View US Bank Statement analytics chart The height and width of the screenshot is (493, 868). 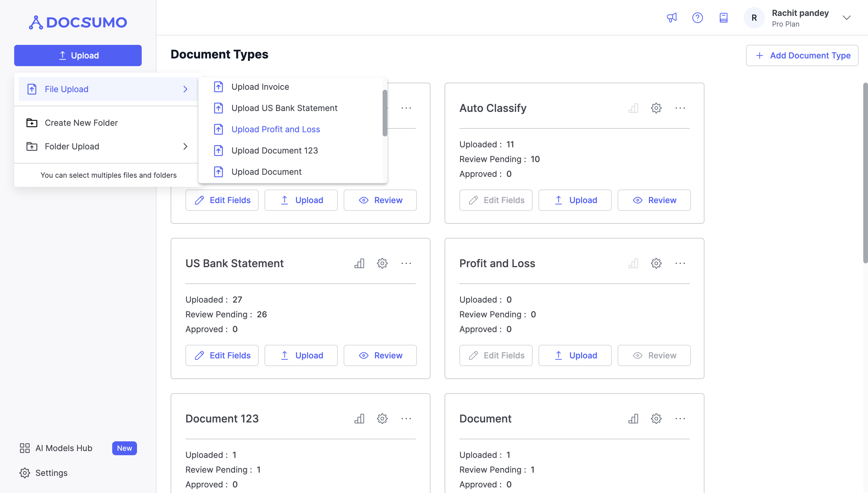click(x=359, y=263)
